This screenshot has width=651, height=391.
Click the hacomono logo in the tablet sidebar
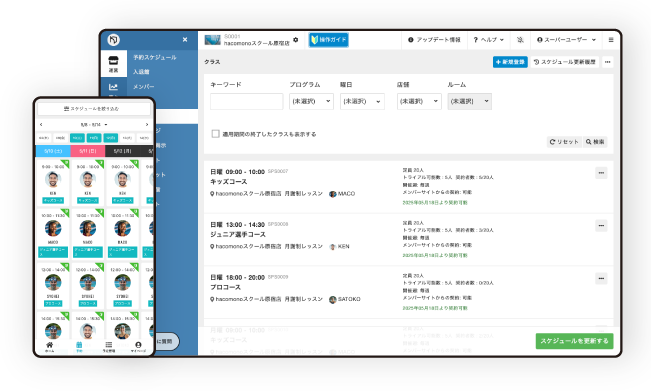pyautogui.click(x=113, y=40)
